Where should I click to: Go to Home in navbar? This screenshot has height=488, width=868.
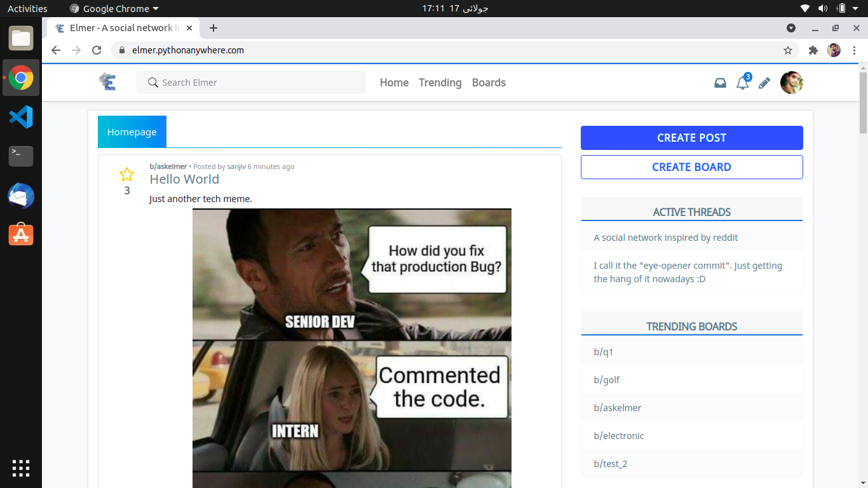[394, 83]
